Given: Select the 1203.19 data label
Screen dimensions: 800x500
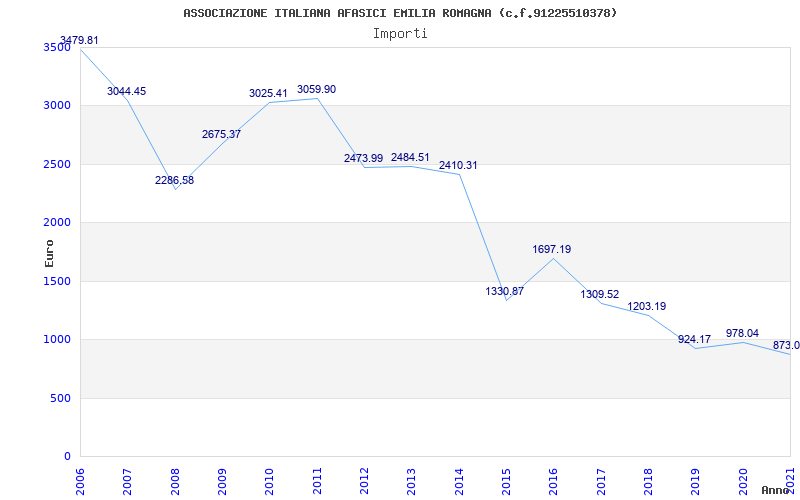Looking at the screenshot, I should [646, 307].
